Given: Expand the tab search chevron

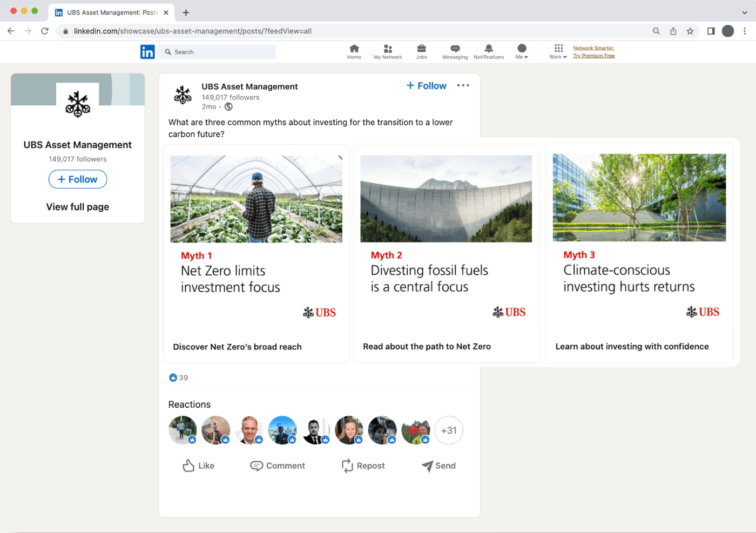Looking at the screenshot, I should pyautogui.click(x=745, y=12).
